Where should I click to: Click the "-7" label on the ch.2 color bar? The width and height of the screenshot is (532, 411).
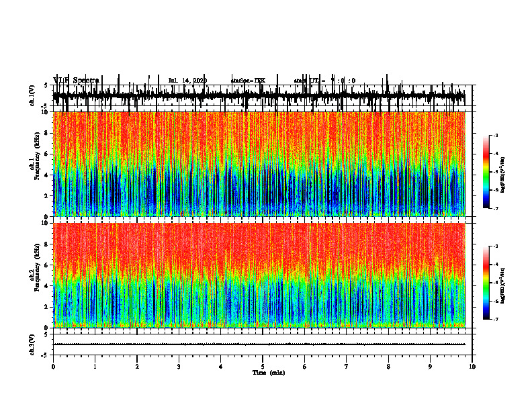(x=496, y=319)
